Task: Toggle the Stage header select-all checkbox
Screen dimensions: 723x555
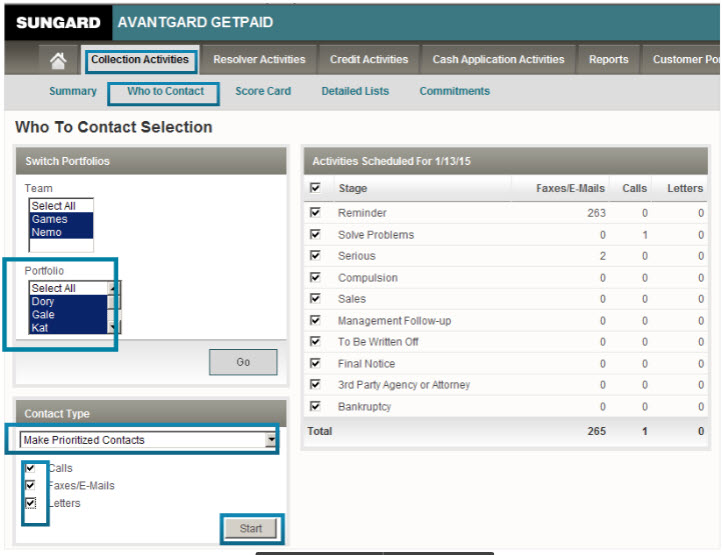Action: tap(315, 188)
